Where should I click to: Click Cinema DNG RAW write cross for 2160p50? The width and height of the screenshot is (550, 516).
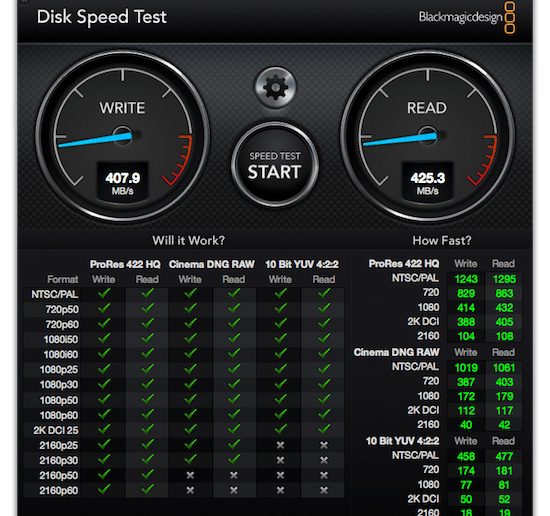click(x=190, y=475)
